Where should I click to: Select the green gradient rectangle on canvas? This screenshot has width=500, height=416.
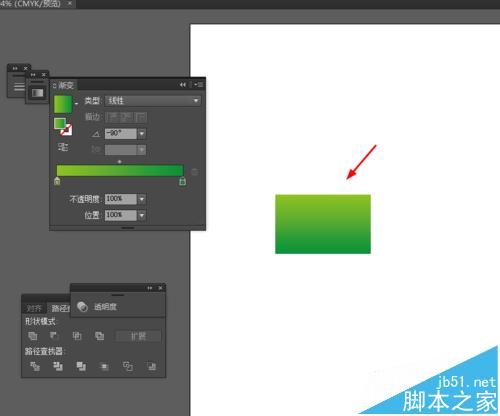click(323, 224)
